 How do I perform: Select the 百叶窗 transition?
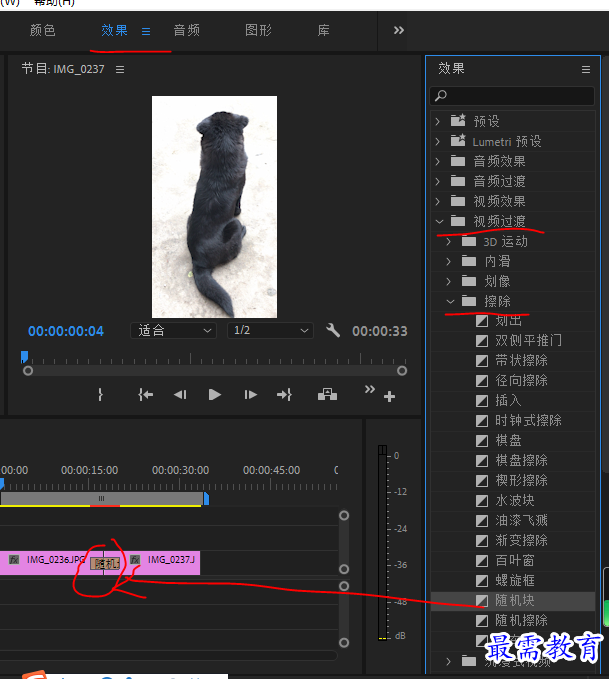[x=515, y=561]
